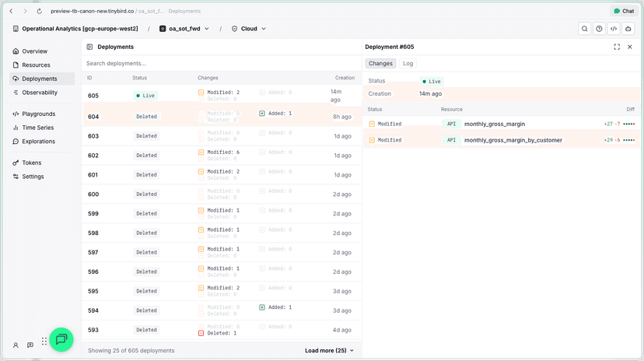Open Playgrounds in the sidebar
The image size is (644, 361).
point(42,114)
